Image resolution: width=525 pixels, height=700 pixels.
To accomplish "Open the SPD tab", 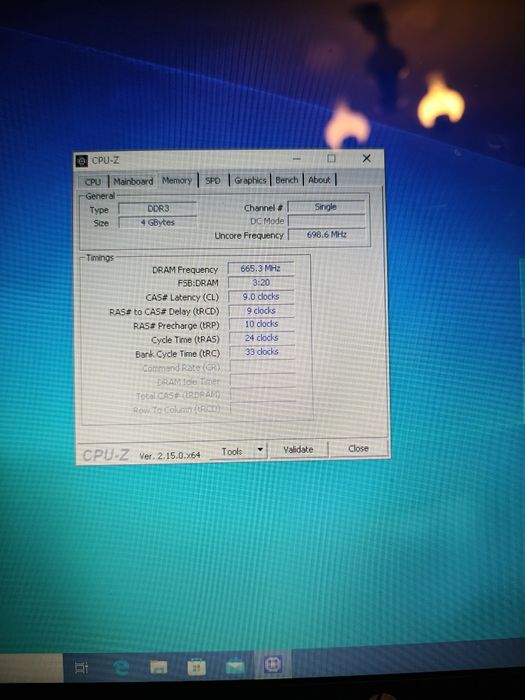I will click(x=213, y=180).
